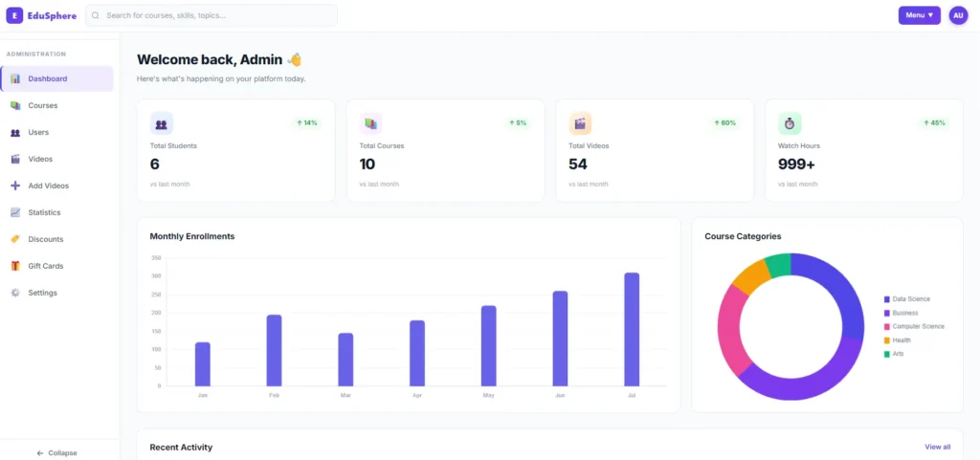This screenshot has width=980, height=460.
Task: Go to Discounts in sidebar
Action: coord(56,239)
